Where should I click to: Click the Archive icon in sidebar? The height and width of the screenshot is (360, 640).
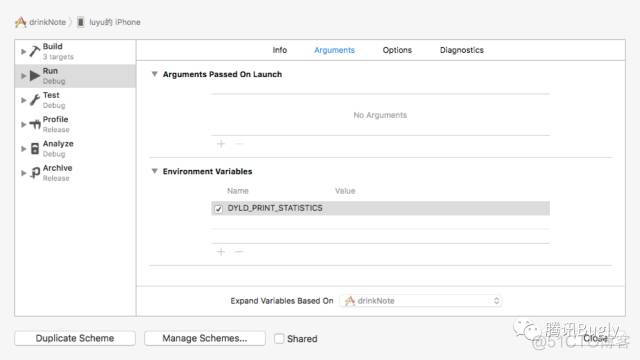coord(35,173)
